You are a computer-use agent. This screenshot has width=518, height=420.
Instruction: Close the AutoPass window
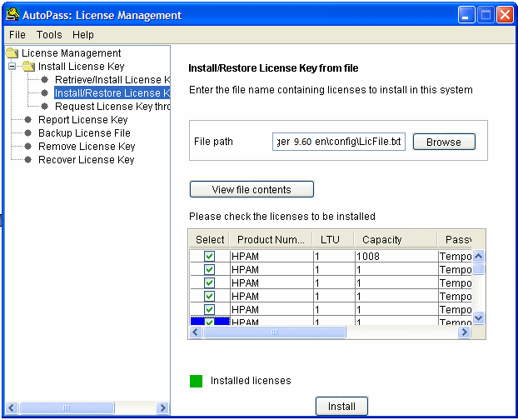(x=506, y=15)
